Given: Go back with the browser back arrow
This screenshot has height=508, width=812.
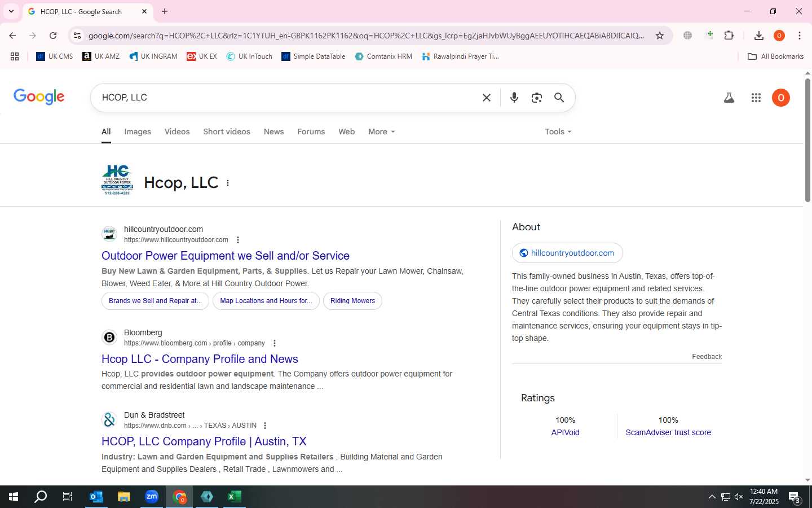Looking at the screenshot, I should click(x=12, y=36).
